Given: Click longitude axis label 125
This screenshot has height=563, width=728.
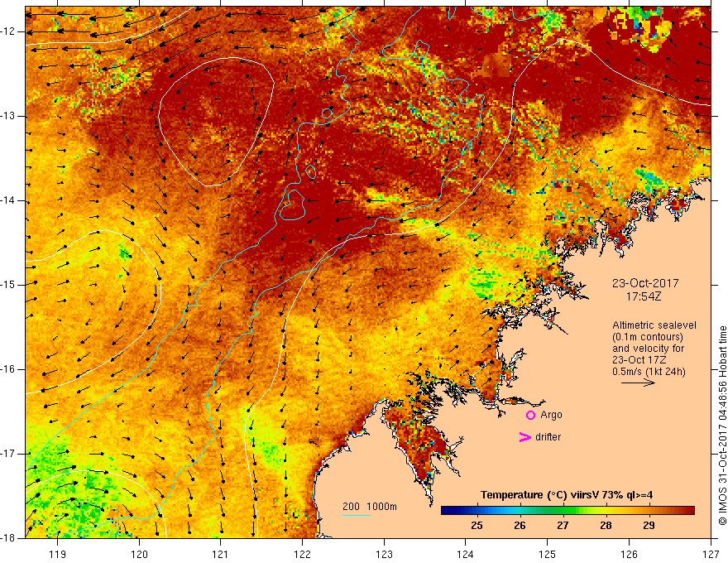Looking at the screenshot, I should pos(548,554).
